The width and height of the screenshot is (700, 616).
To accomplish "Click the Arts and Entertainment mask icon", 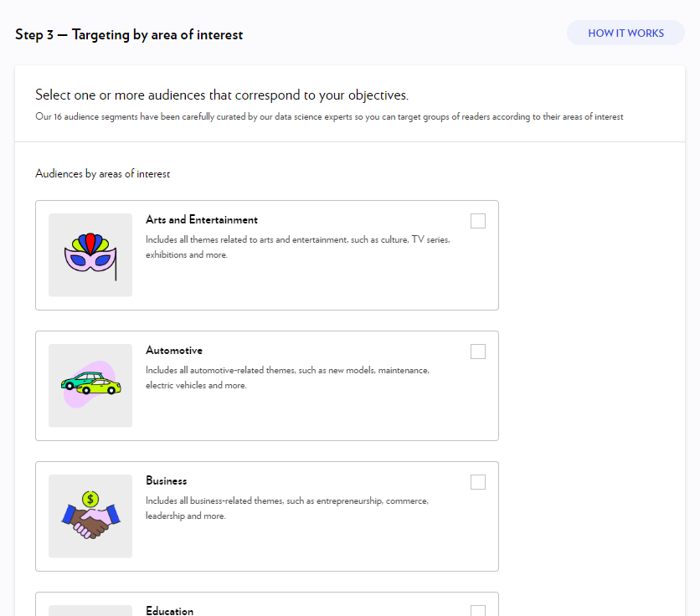I will [x=90, y=255].
